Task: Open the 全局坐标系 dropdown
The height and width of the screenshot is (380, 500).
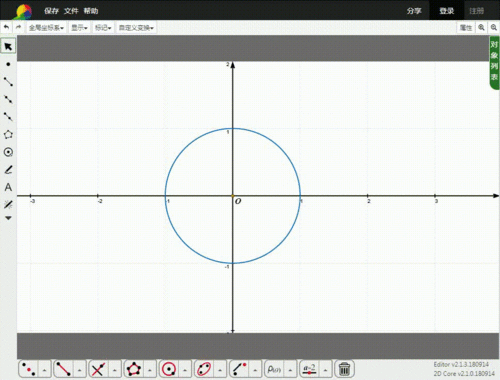Action: click(46, 28)
